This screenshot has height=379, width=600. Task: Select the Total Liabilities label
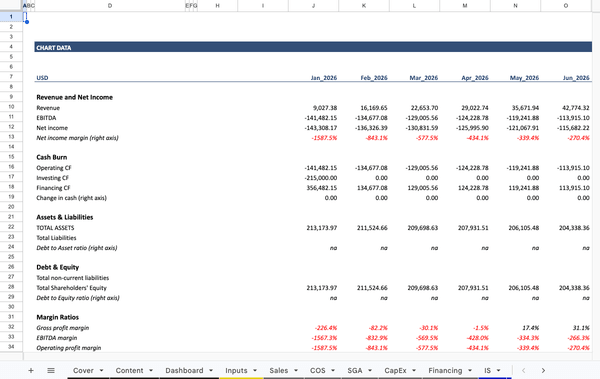click(56, 238)
